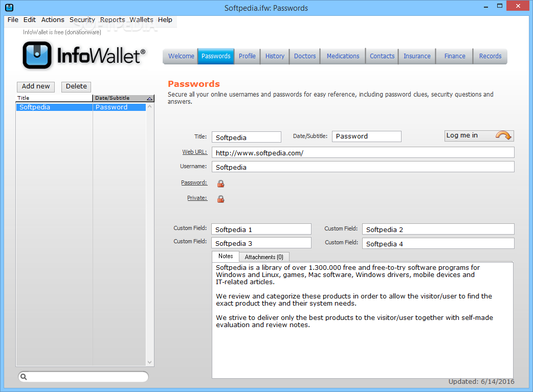533x392 pixels.
Task: Open the Finance tab
Action: (x=454, y=56)
